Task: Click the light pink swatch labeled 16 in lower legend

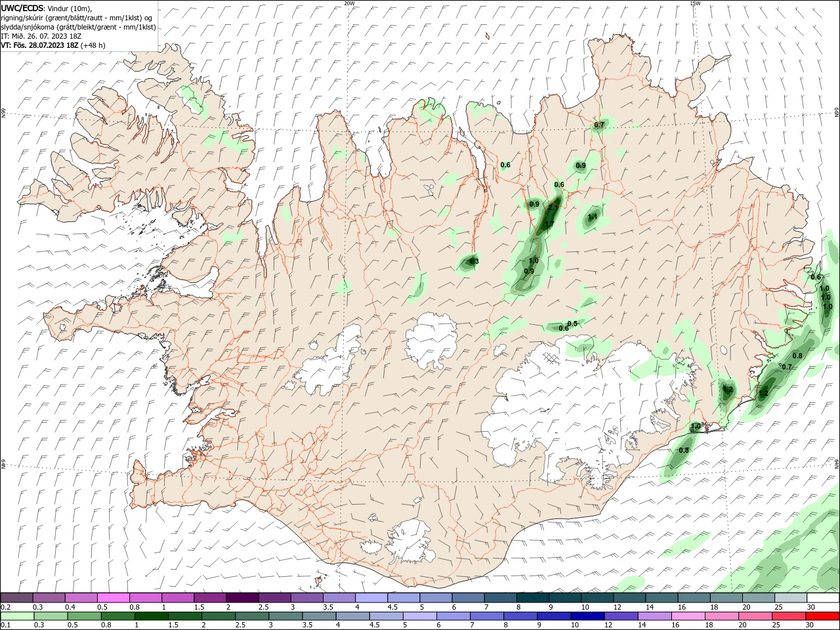Action: tap(689, 616)
